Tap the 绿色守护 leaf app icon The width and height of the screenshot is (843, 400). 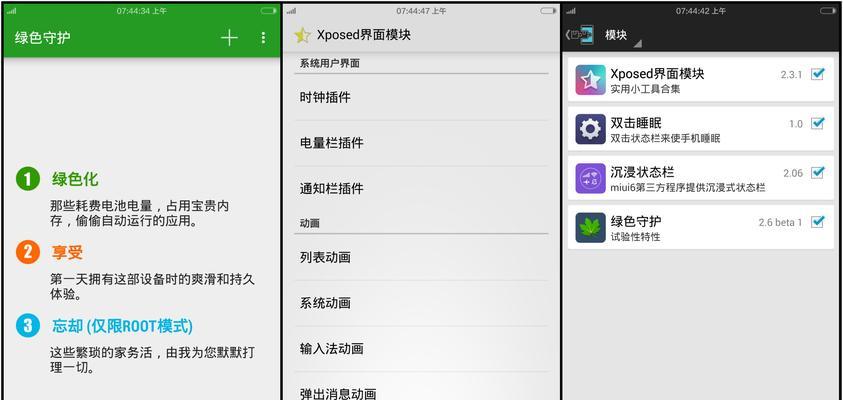[x=590, y=227]
